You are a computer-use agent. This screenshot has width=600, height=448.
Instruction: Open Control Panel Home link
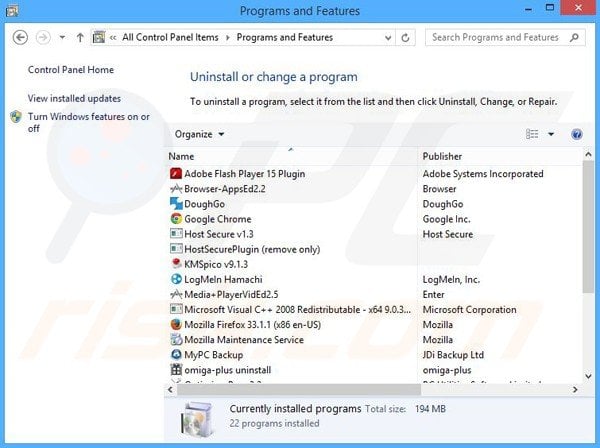[71, 70]
